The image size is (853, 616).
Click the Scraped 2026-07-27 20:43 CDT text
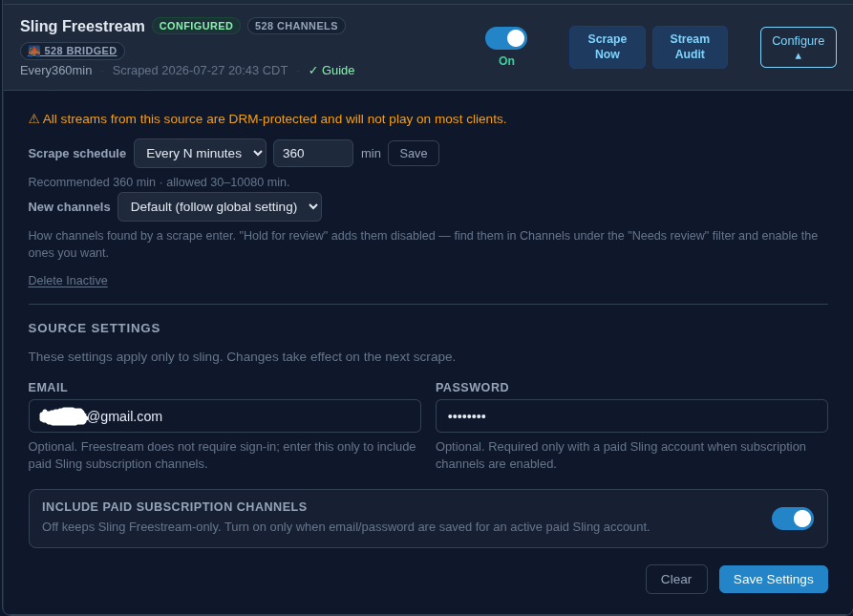coord(201,70)
